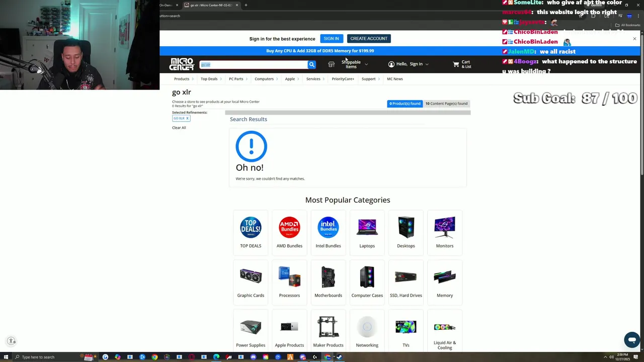Open the Computer Cases category
This screenshot has height=362, width=644.
(x=367, y=282)
